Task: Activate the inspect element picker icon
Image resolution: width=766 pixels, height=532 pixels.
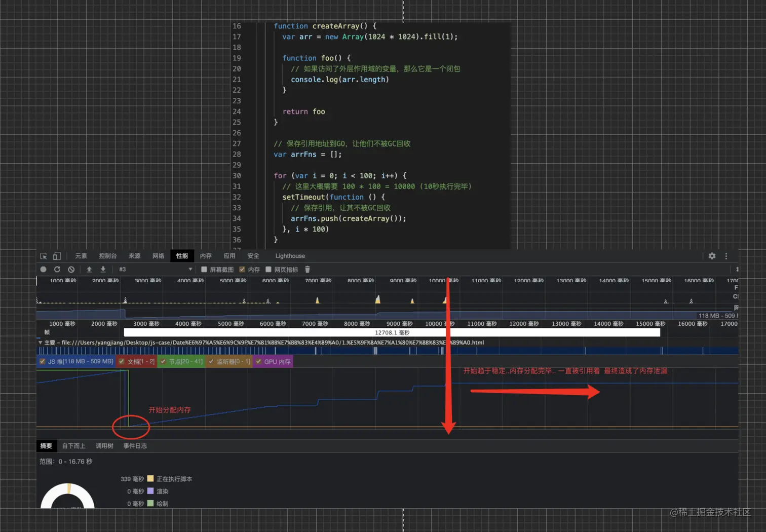Action: point(44,256)
